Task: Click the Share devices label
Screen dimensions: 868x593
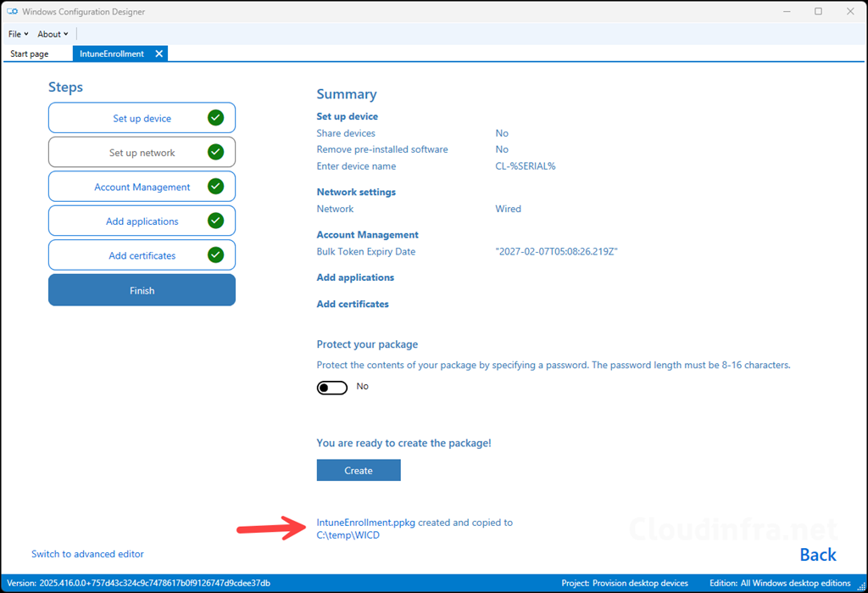Action: [346, 133]
